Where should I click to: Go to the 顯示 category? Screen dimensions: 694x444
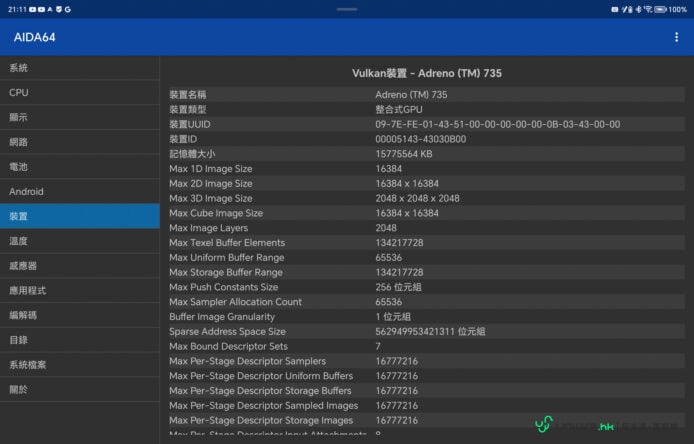[x=79, y=117]
